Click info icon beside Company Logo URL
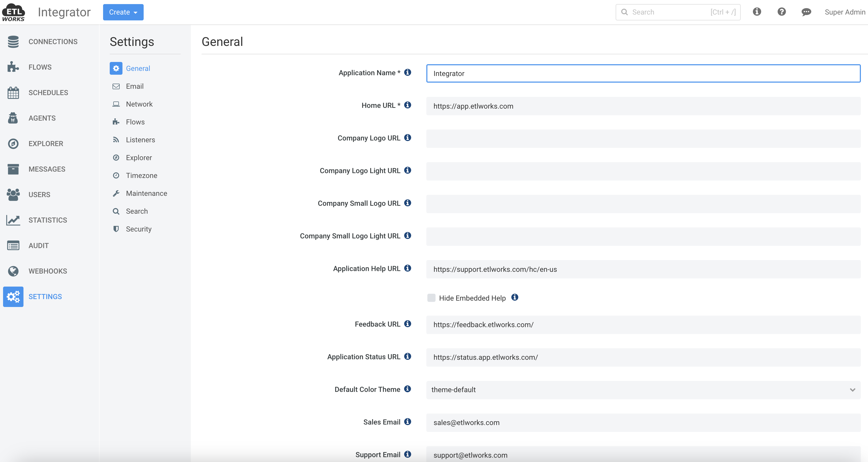 pyautogui.click(x=407, y=138)
